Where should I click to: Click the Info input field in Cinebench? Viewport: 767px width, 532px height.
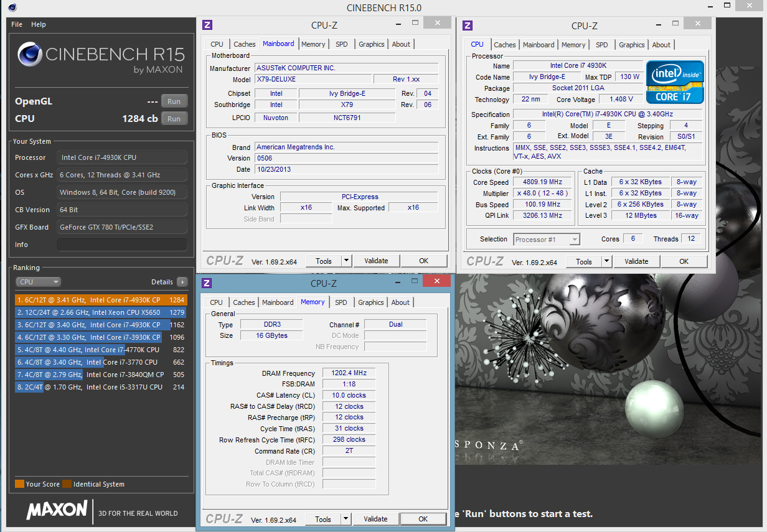(x=122, y=245)
